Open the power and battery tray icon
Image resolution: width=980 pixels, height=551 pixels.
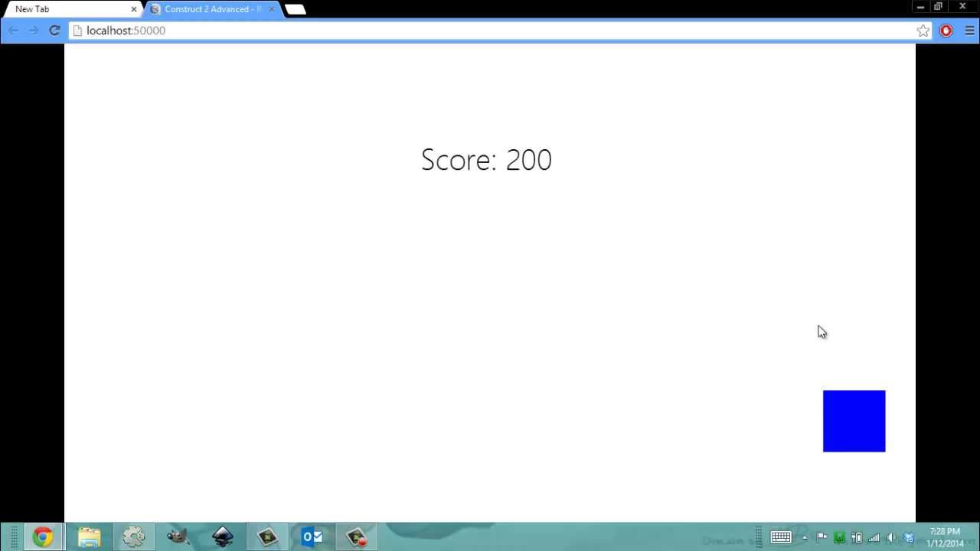coord(857,537)
